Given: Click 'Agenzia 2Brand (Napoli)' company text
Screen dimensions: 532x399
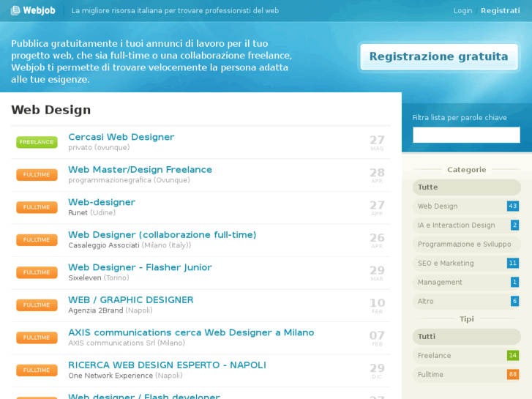Looking at the screenshot, I should click(x=110, y=310).
